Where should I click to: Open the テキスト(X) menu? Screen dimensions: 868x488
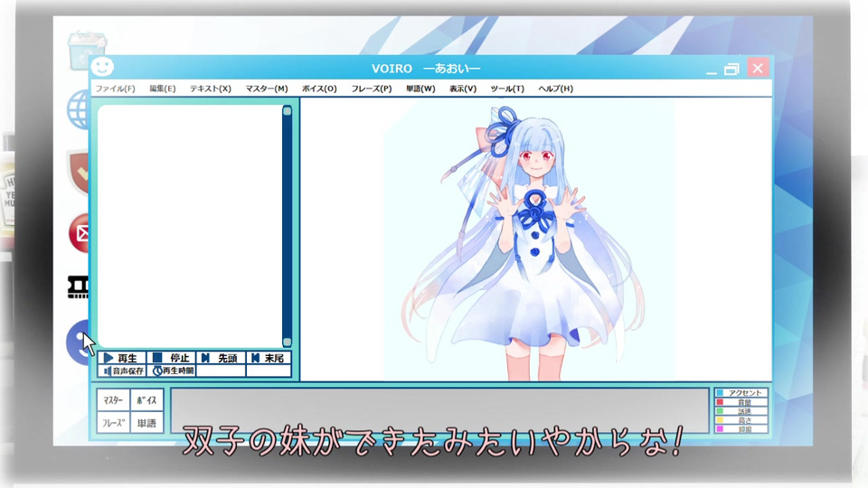[211, 89]
